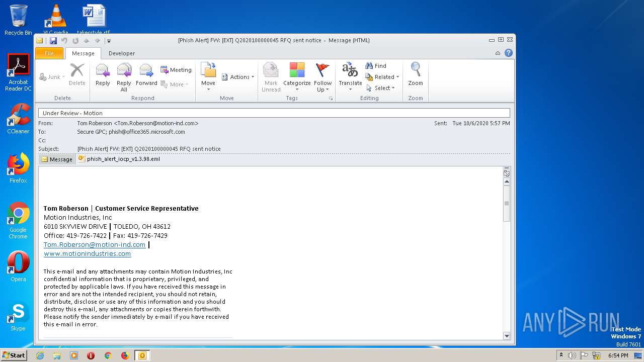Open the Skype desktop shortcut
Screen dimensions: 644x362
click(18, 317)
